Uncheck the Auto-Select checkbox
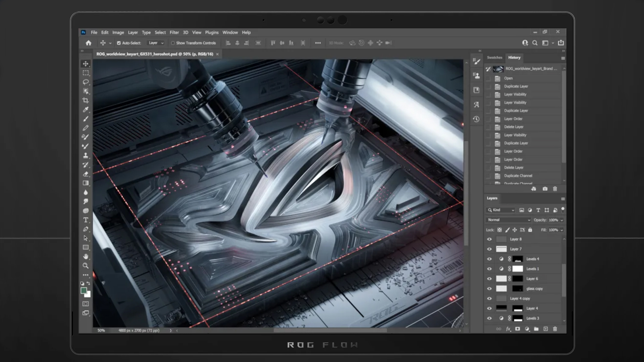Screen dimensions: 644x362 tap(119, 43)
